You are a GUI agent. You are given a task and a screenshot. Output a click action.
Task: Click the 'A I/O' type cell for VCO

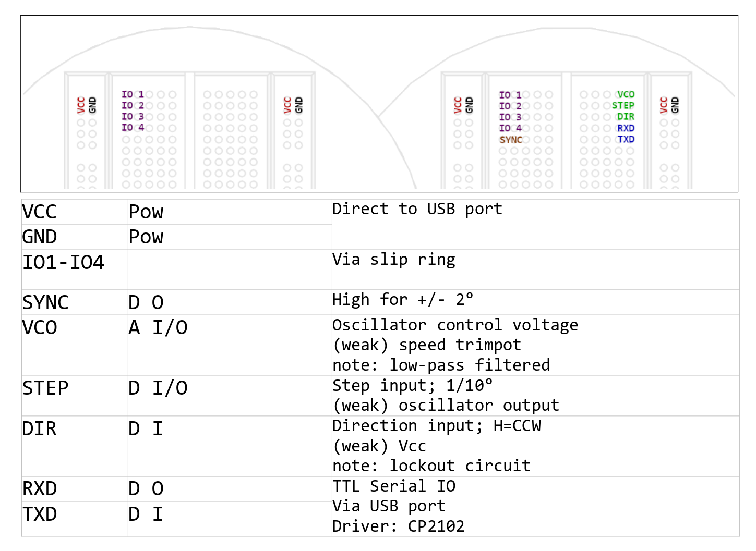(x=230, y=345)
